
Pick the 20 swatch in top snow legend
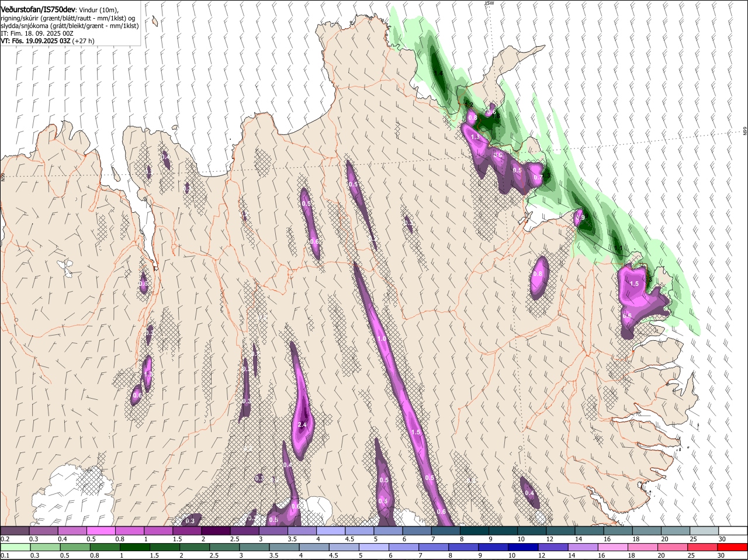674,531
